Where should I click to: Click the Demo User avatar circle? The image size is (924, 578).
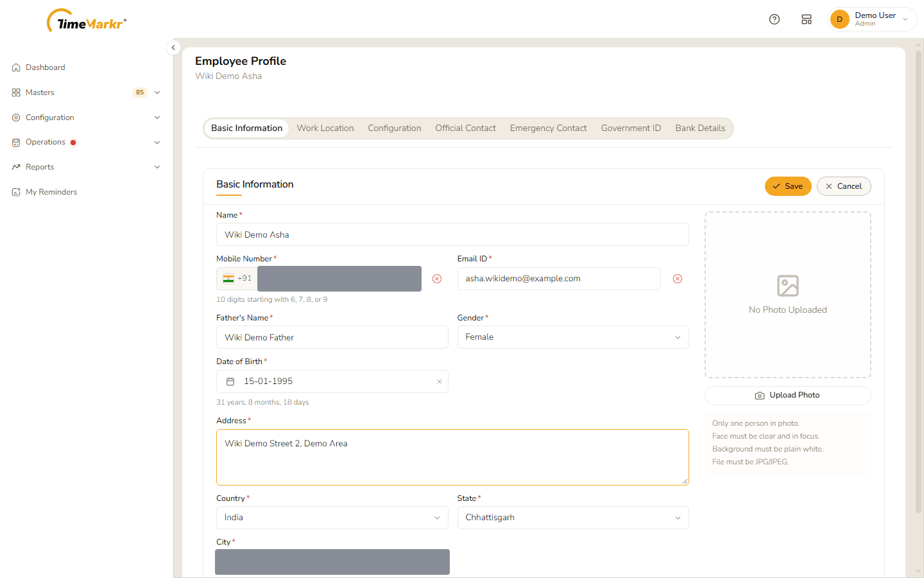pyautogui.click(x=839, y=19)
